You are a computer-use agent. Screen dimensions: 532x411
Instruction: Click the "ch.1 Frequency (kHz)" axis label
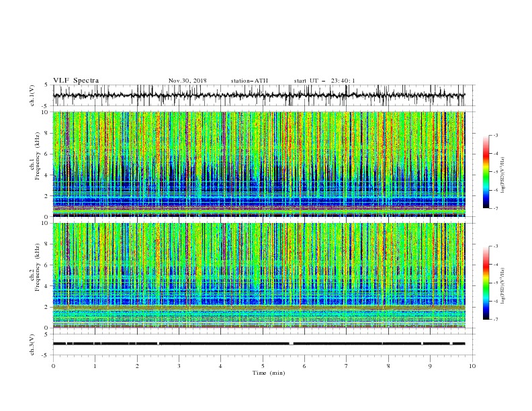[36, 156]
